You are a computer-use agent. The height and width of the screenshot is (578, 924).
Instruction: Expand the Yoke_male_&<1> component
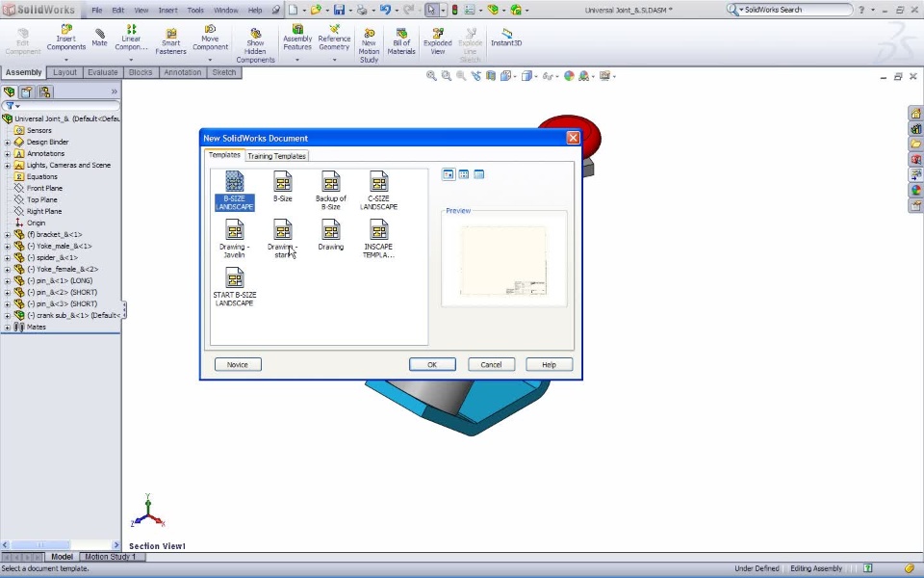7,246
